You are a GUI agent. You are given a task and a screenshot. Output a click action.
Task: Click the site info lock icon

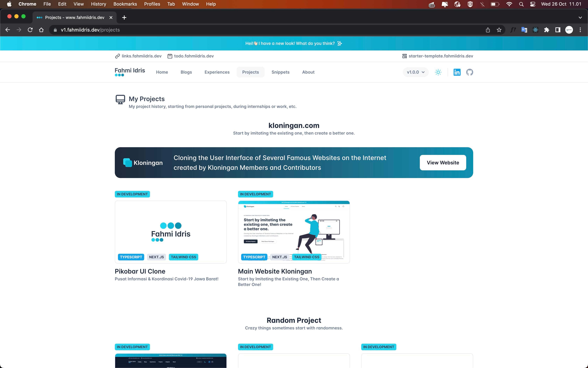tap(55, 30)
